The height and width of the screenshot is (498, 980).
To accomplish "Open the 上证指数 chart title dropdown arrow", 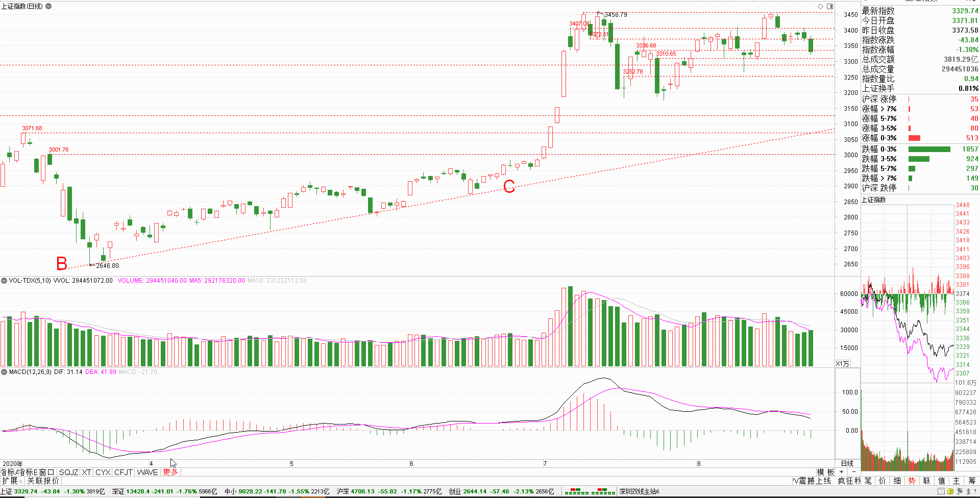I will point(48,6).
